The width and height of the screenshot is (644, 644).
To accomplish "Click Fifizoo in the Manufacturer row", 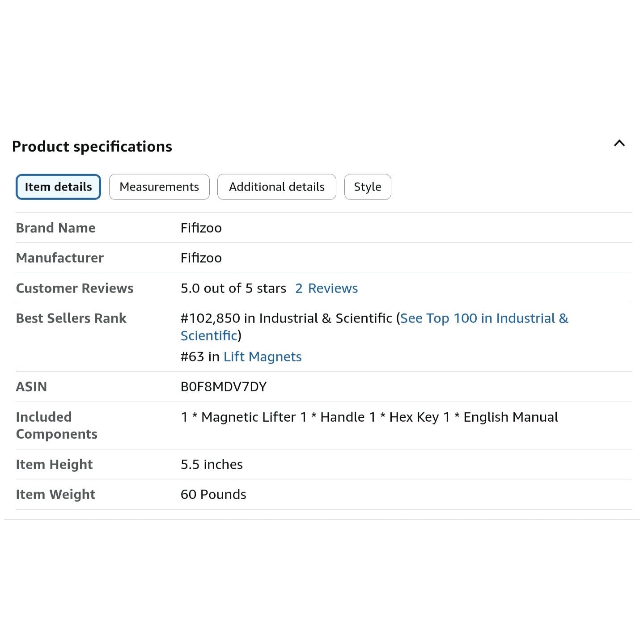I will click(201, 258).
